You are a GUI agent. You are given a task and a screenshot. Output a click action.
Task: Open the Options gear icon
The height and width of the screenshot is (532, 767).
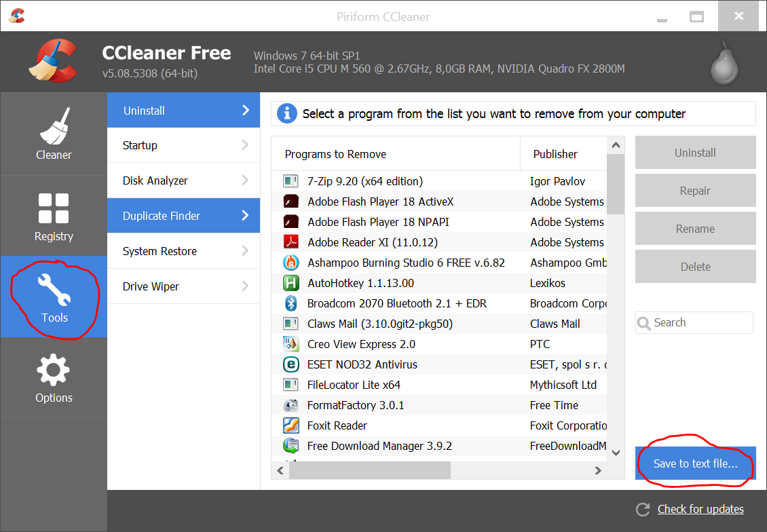click(54, 370)
